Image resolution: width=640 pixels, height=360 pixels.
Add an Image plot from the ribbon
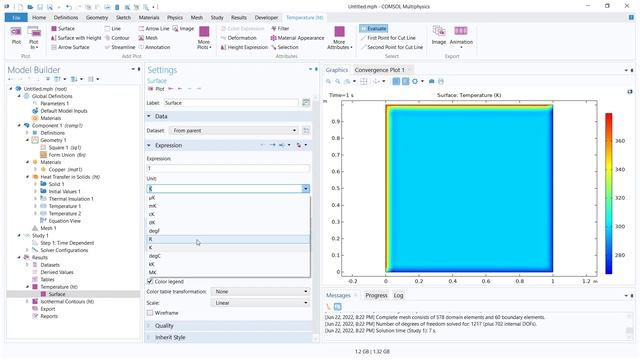[183, 29]
